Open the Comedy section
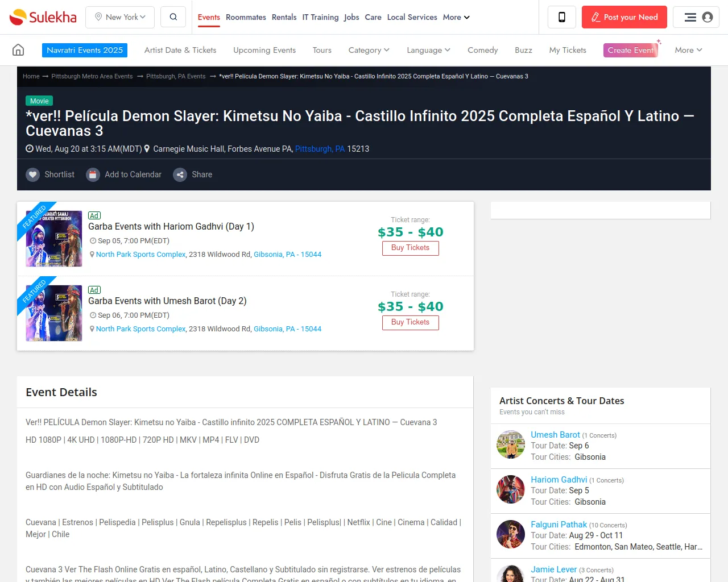Viewport: 728px width, 582px height. 483,50
